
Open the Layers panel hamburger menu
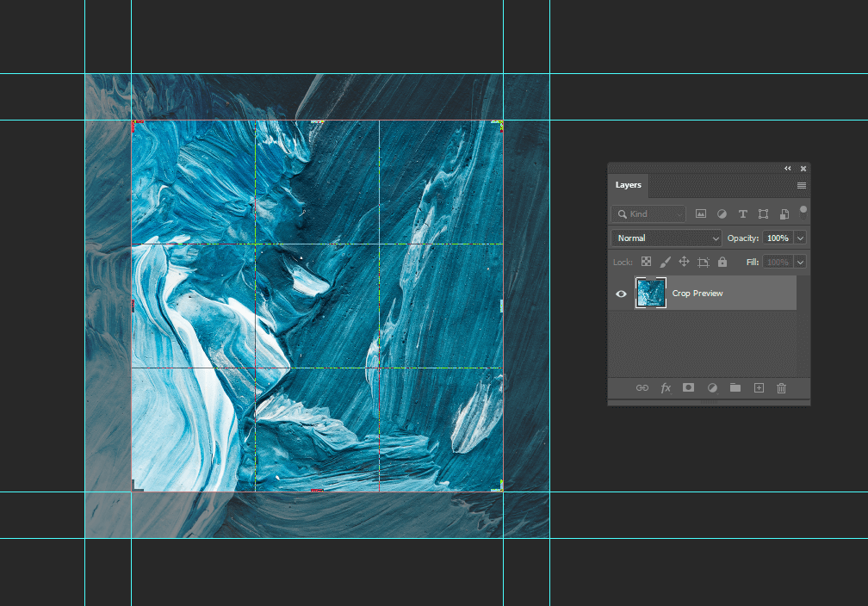click(x=801, y=185)
